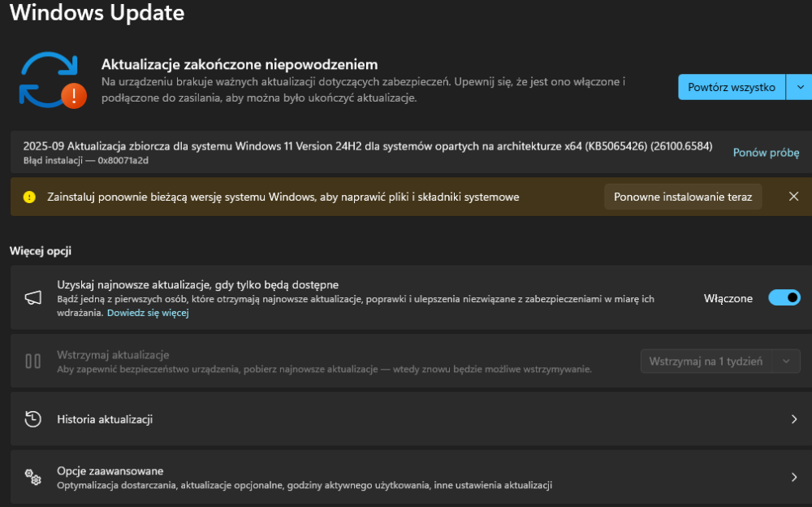Follow the Dowiedz się więcej link
The image size is (812, 507).
(x=148, y=313)
